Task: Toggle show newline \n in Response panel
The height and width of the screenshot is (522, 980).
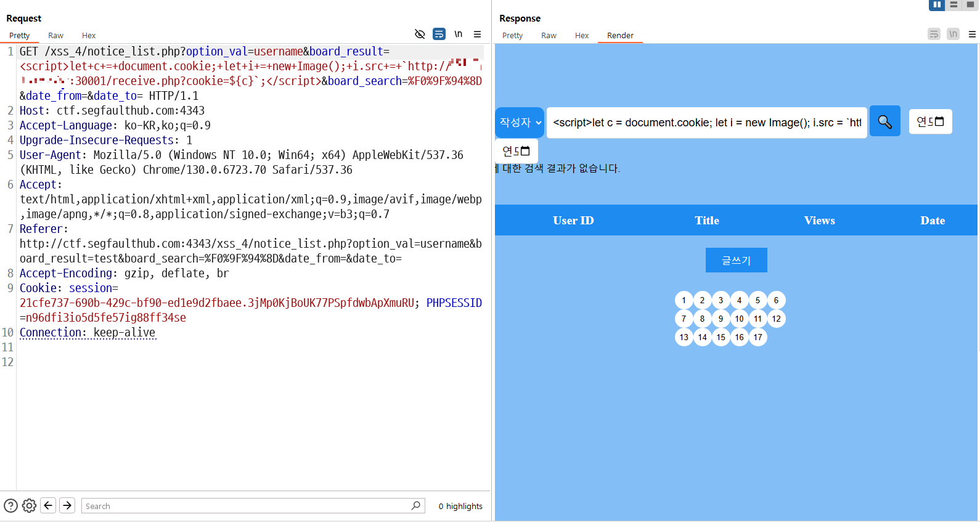Action: (x=953, y=34)
